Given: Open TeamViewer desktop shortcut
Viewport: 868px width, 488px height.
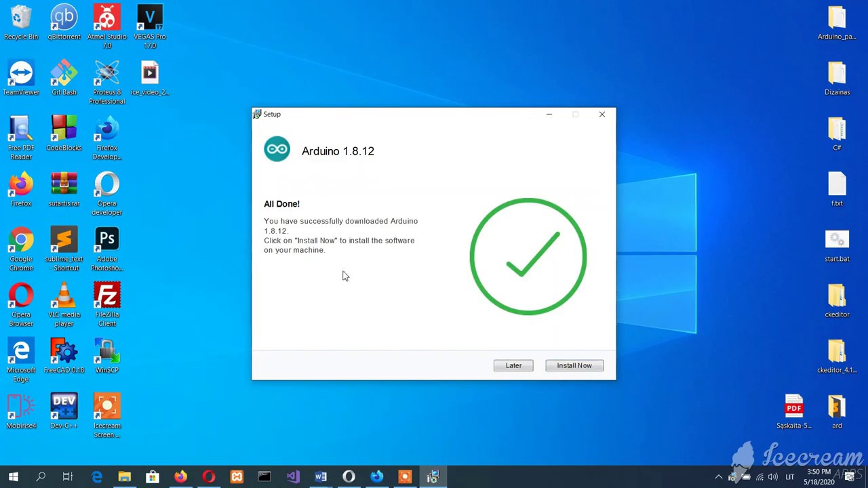Looking at the screenshot, I should pos(21,78).
